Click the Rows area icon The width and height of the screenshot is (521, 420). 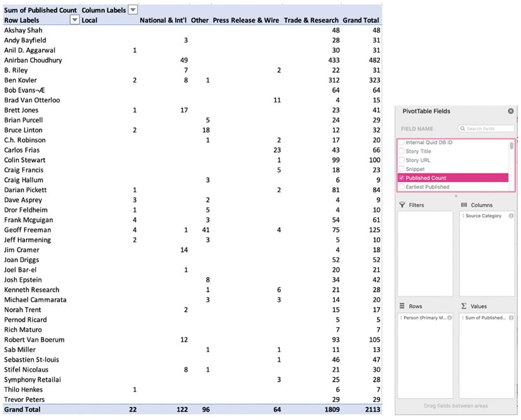[x=402, y=306]
